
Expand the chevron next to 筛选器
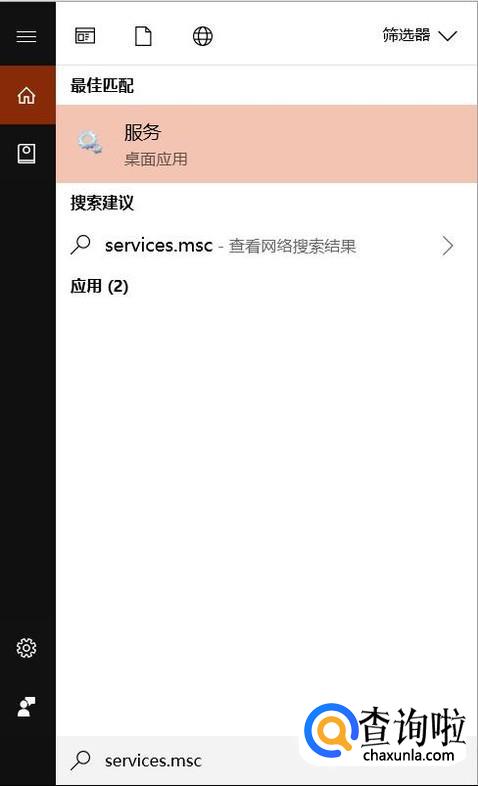pos(447,36)
